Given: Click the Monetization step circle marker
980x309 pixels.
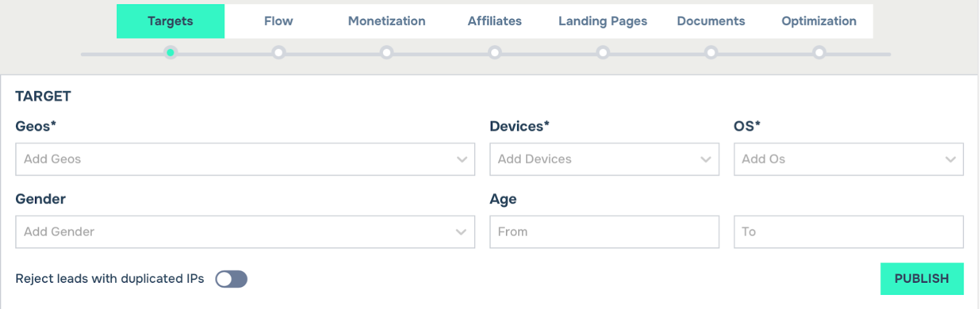Looking at the screenshot, I should [x=386, y=53].
